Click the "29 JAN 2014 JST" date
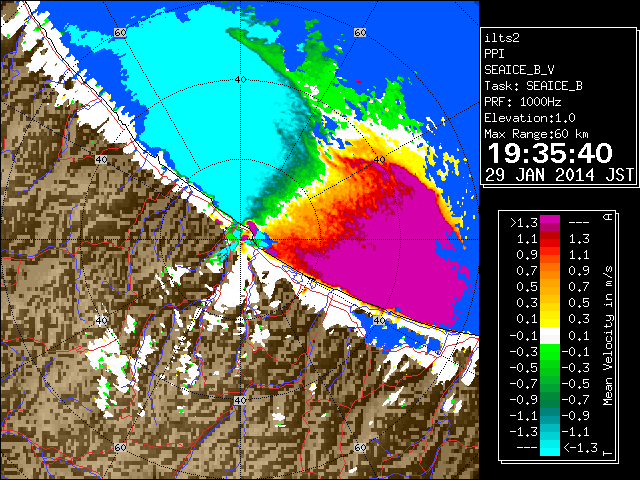Viewport: 640px width, 480px height. pyautogui.click(x=559, y=175)
